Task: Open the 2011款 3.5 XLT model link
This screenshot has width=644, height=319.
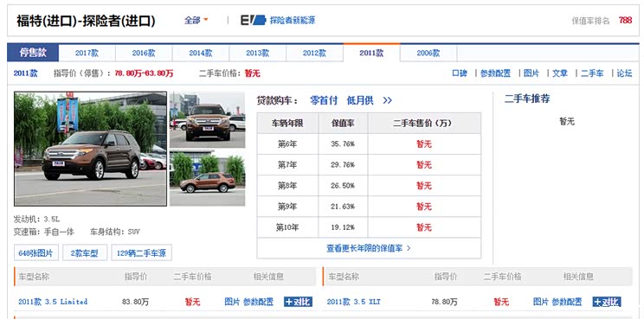Action: click(x=354, y=302)
